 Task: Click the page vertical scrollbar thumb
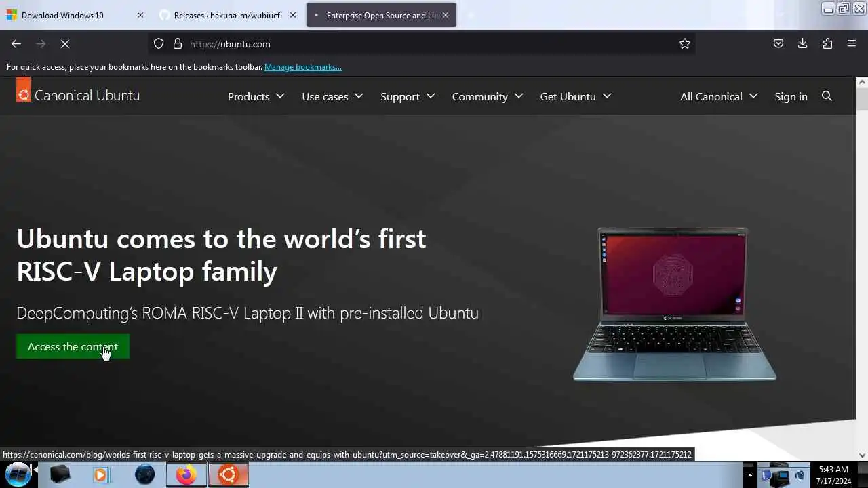coord(862,99)
